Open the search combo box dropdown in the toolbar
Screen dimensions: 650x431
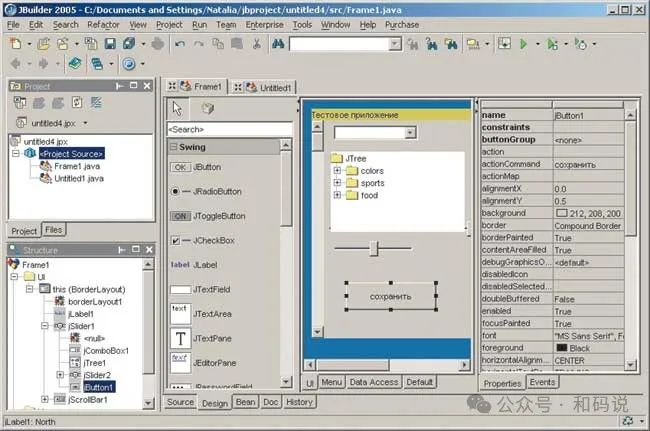click(x=395, y=44)
